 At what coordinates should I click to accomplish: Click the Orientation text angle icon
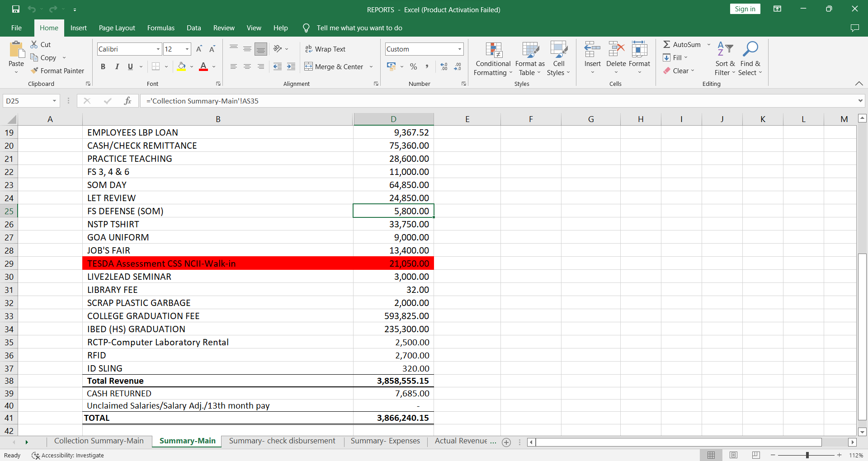278,49
